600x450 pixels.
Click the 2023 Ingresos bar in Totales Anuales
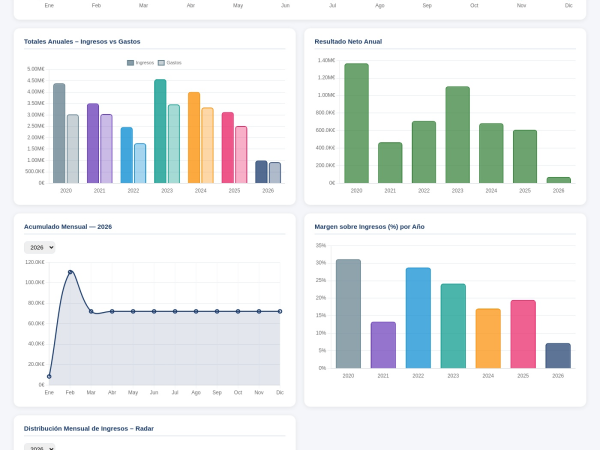160,132
